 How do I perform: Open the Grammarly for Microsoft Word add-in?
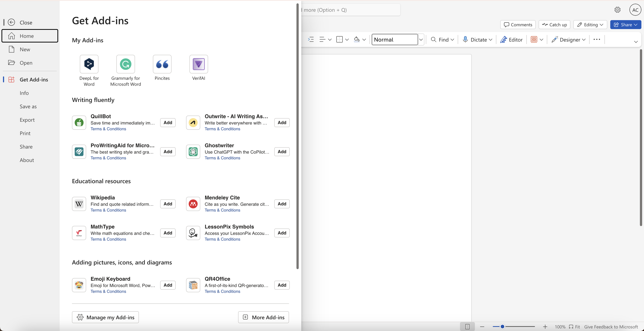pos(125,64)
